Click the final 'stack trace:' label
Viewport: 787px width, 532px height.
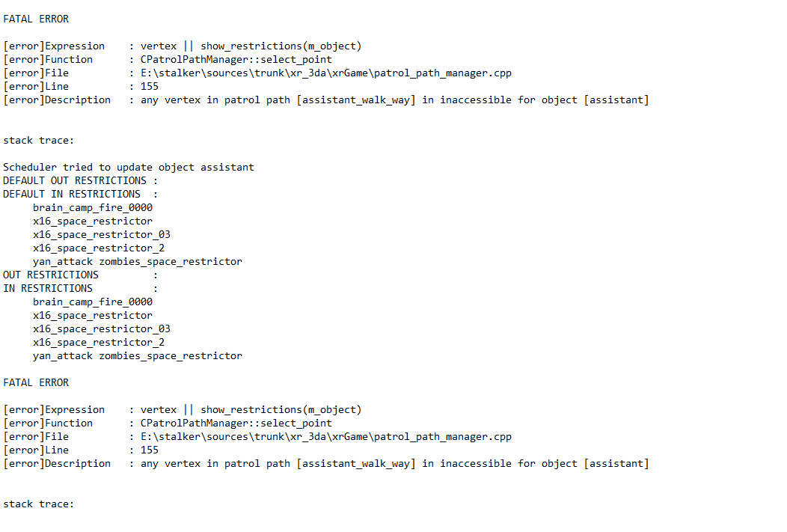click(x=39, y=504)
